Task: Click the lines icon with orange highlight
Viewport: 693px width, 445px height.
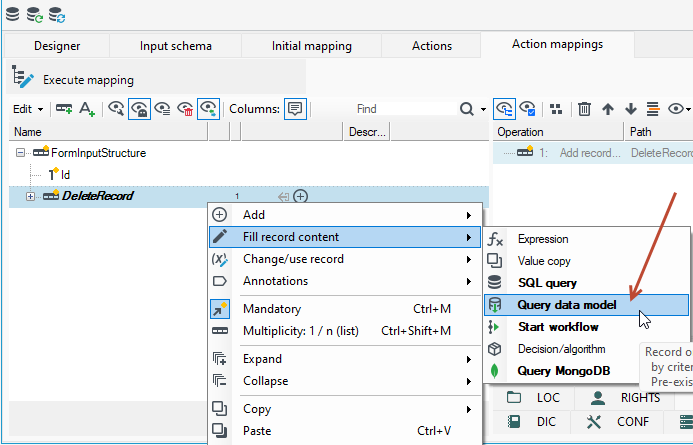Action: (653, 109)
